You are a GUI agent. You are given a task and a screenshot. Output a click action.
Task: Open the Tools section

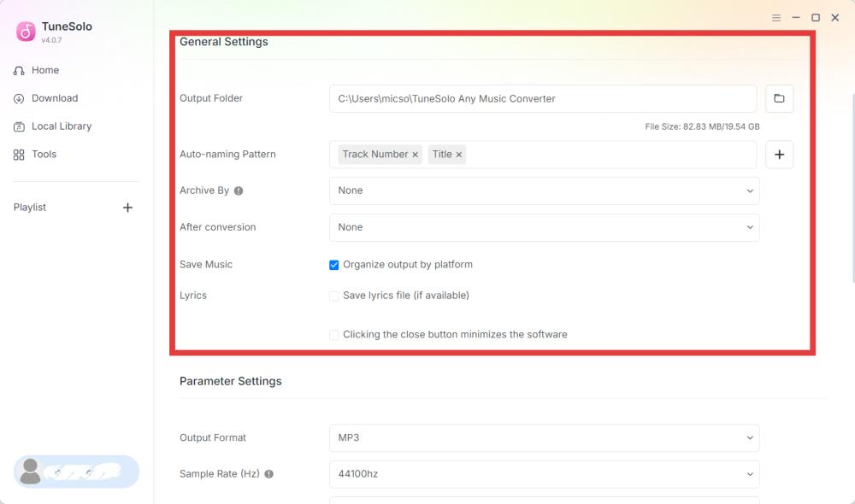pyautogui.click(x=35, y=155)
